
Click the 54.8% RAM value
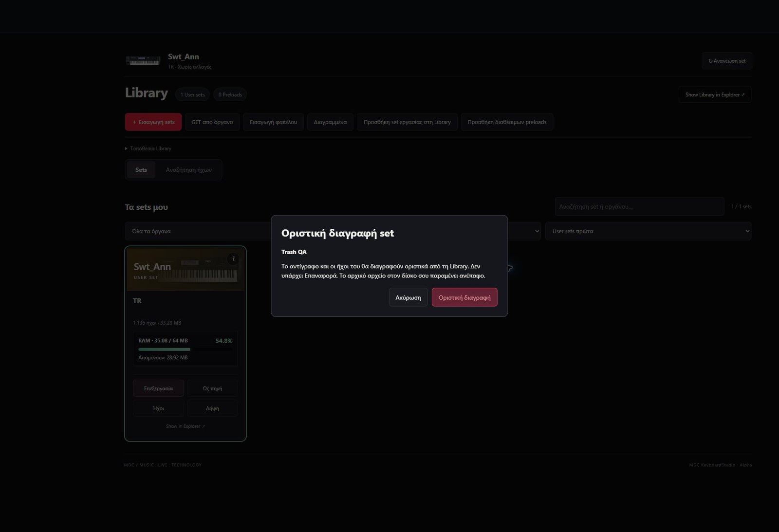pos(224,341)
